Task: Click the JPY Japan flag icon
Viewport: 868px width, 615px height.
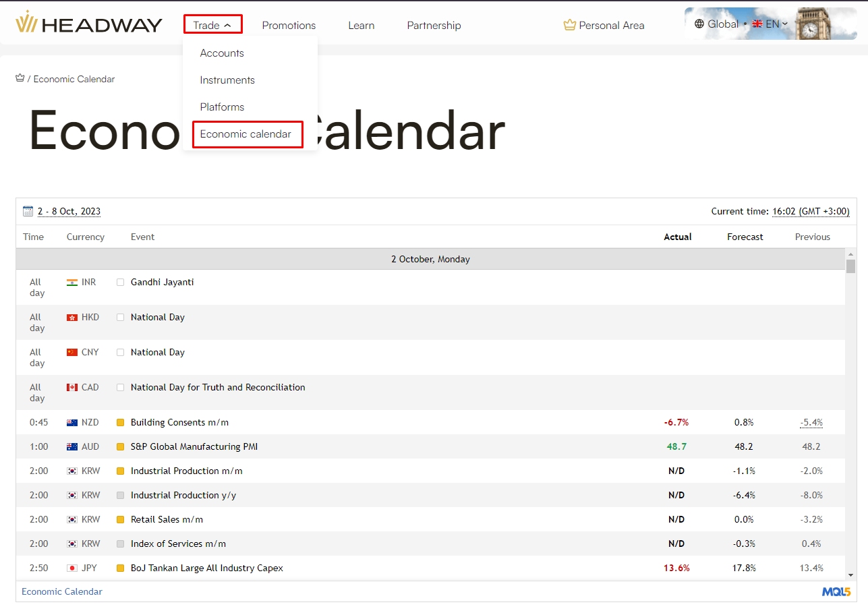Action: coord(72,568)
